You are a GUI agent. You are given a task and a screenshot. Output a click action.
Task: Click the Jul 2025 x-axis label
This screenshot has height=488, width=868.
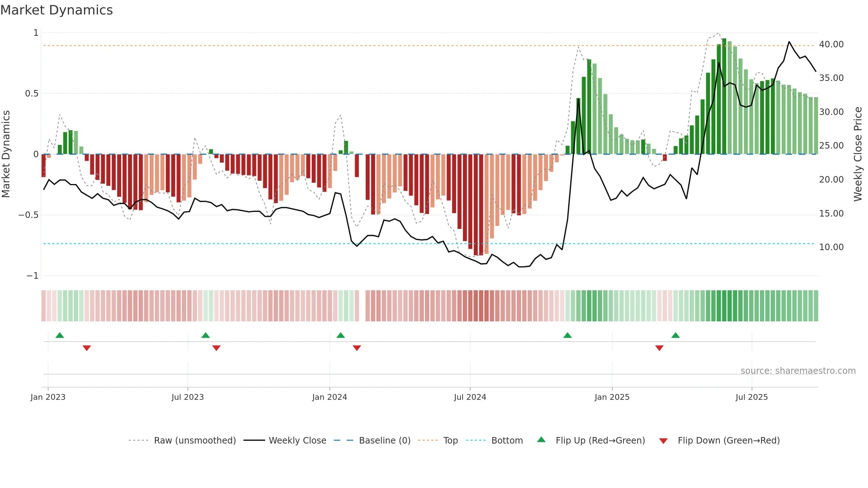point(752,397)
